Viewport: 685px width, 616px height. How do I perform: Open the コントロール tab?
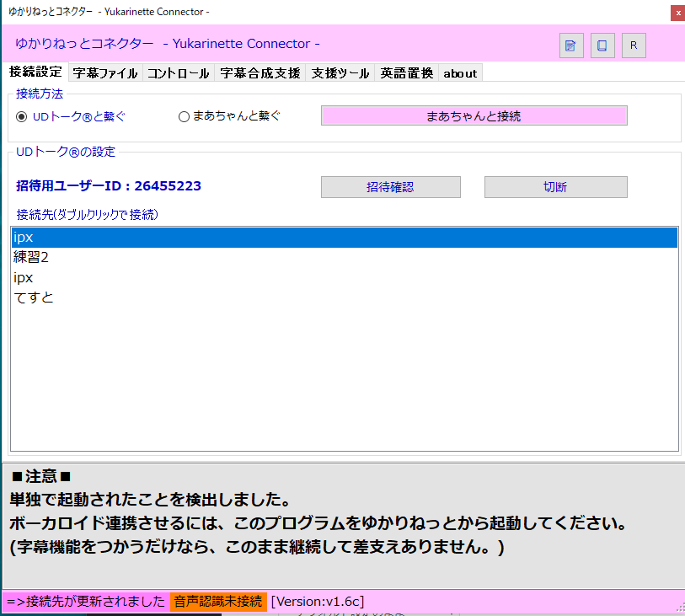179,73
